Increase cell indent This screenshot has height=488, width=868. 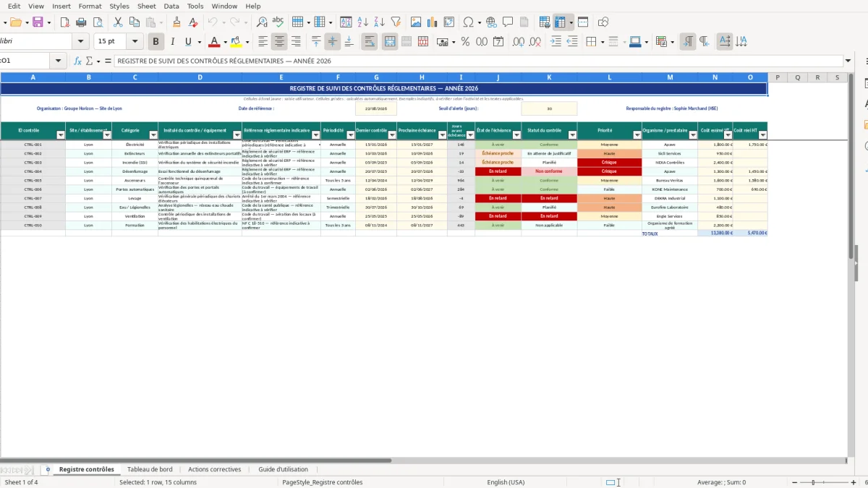pyautogui.click(x=556, y=42)
